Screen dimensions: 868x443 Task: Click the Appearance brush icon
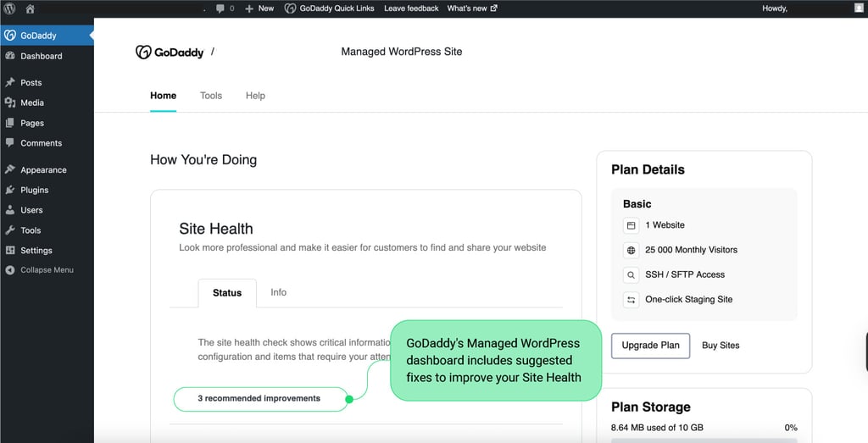click(10, 169)
